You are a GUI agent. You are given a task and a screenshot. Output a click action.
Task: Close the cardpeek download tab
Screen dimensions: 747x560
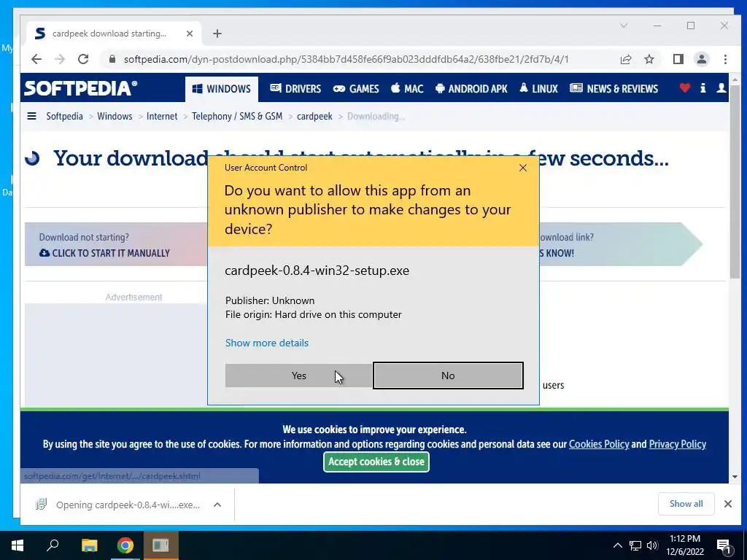190,34
